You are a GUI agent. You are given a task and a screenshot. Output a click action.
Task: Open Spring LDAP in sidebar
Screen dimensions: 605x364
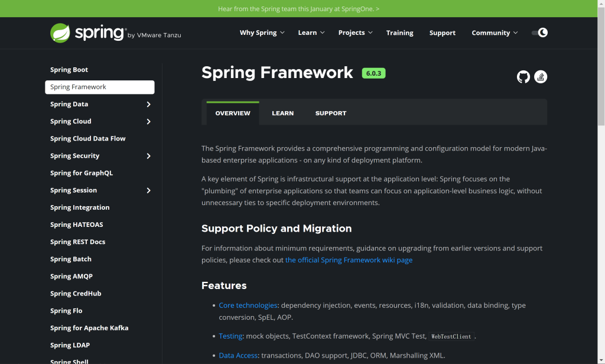[x=70, y=345]
